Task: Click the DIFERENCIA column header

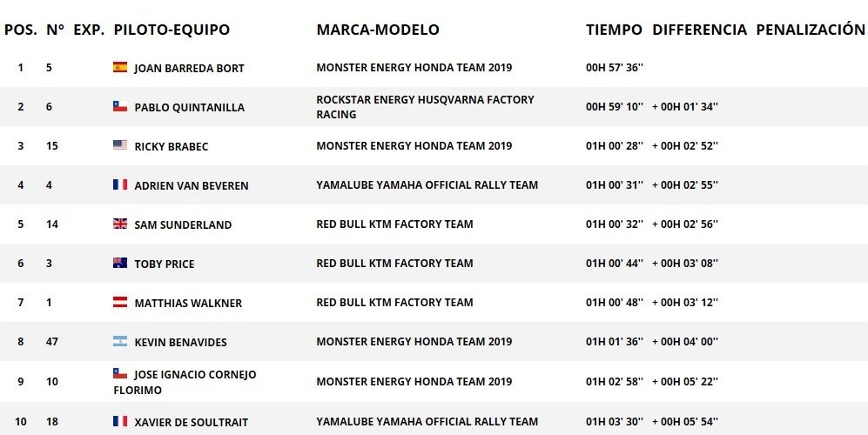Action: click(x=699, y=30)
